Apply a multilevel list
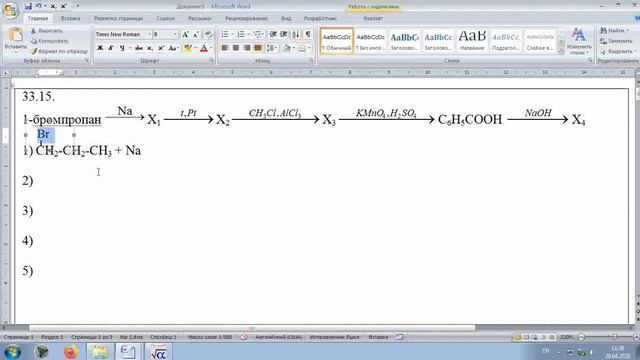Screen dimensions: 640x360 coord(258,34)
